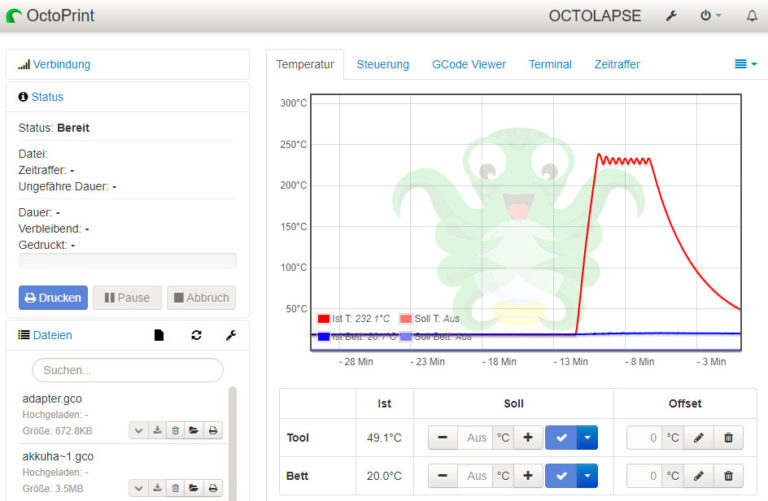The height and width of the screenshot is (501, 768).
Task: Open the Terminal tab
Action: tap(550, 64)
